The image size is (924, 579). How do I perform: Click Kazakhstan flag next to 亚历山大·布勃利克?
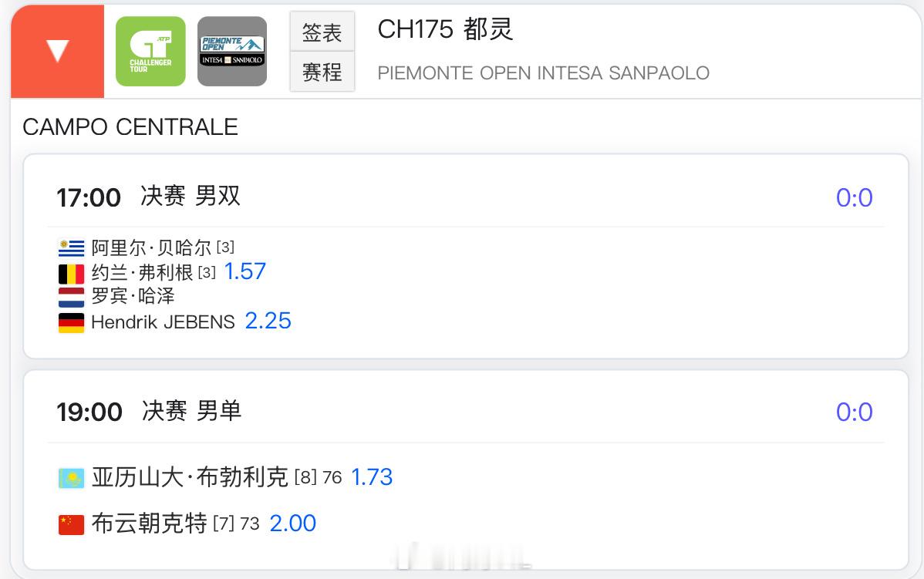pos(71,478)
